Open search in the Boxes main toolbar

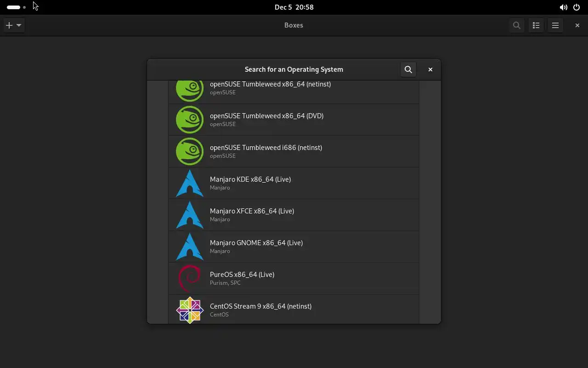coord(517,25)
